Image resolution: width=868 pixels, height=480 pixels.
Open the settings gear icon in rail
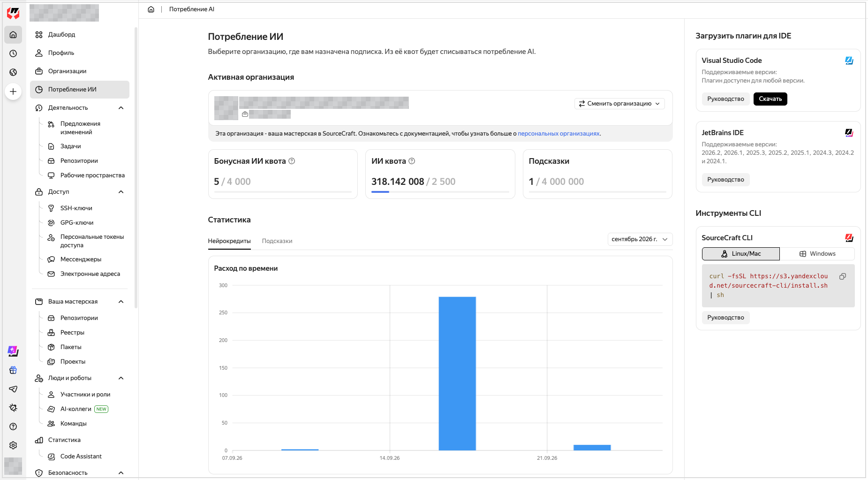[13, 445]
